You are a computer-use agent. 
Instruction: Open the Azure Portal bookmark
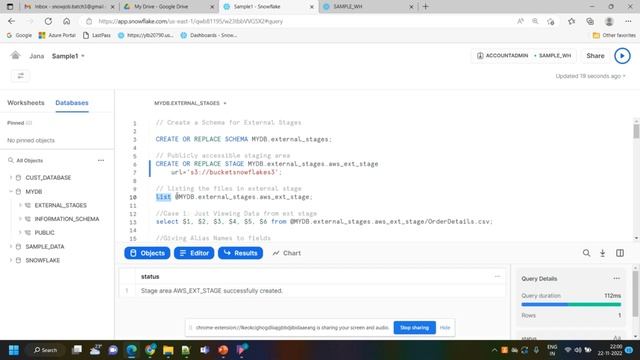(x=57, y=36)
